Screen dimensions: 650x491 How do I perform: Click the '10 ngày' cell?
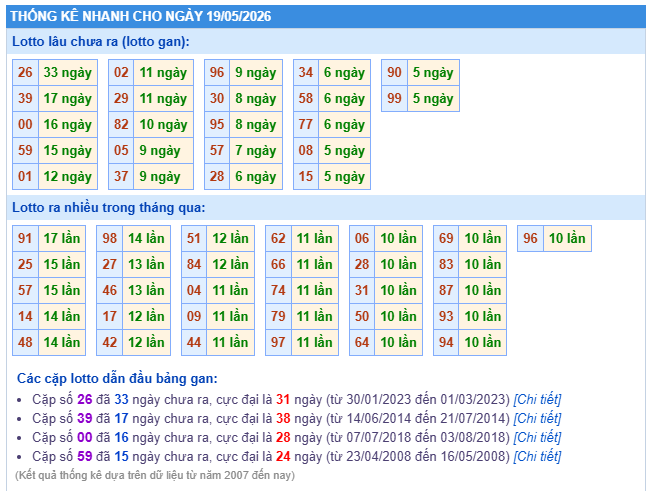164,124
